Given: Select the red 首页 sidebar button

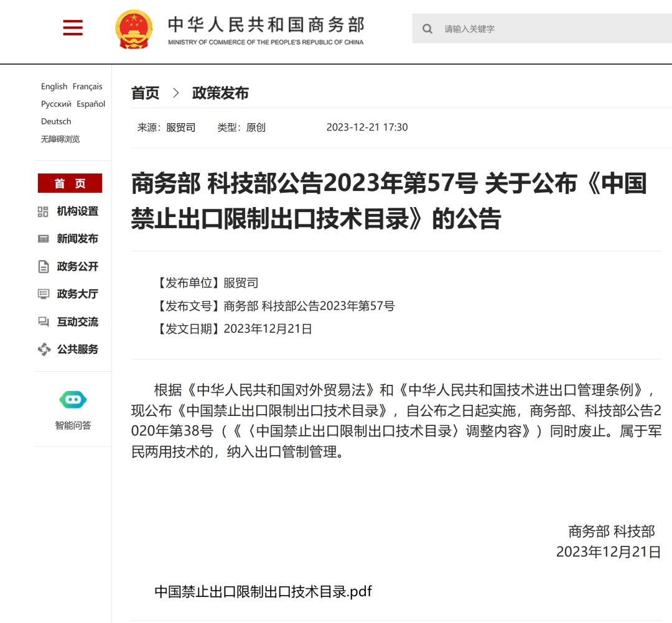Looking at the screenshot, I should (70, 183).
